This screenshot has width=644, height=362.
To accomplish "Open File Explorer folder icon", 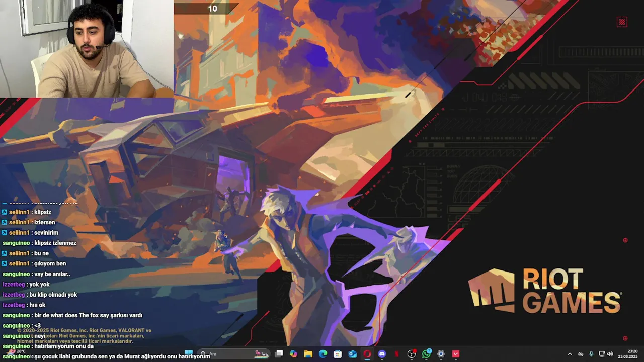I will pyautogui.click(x=308, y=354).
